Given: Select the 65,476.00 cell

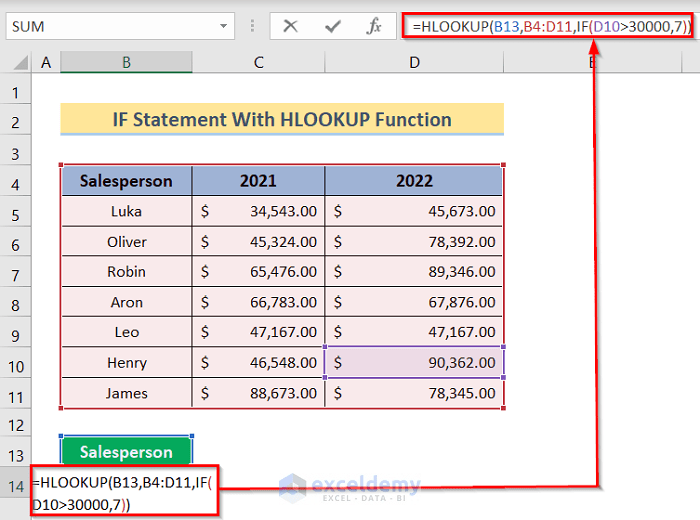Looking at the screenshot, I should [x=258, y=271].
